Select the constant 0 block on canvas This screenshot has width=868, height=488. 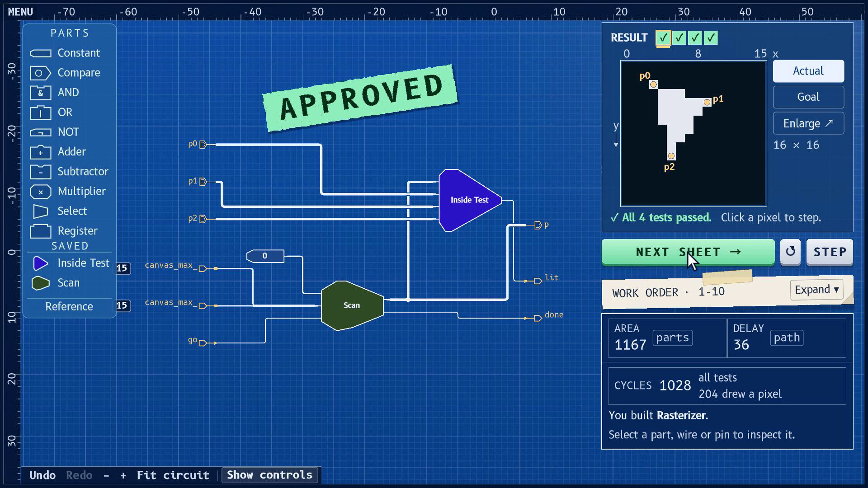265,256
